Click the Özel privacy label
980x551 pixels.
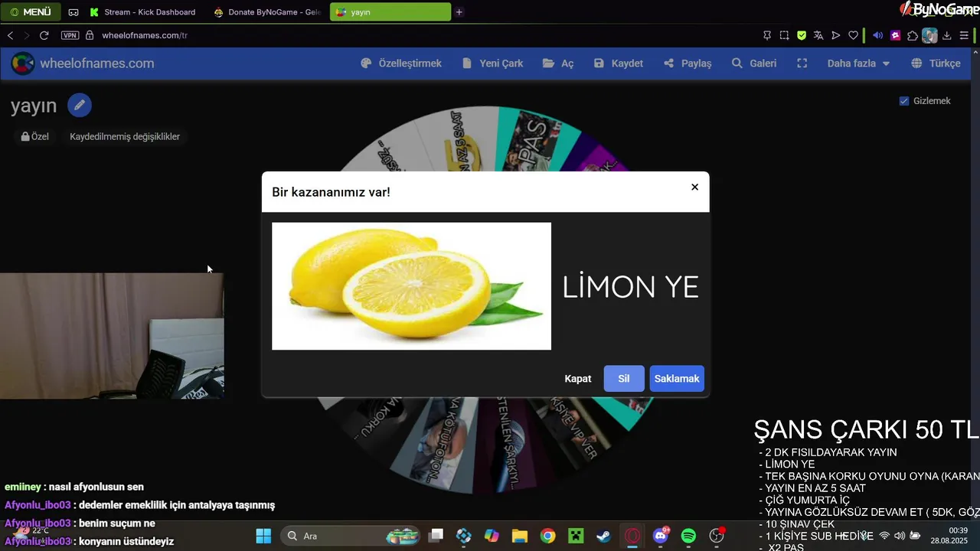[x=35, y=136]
